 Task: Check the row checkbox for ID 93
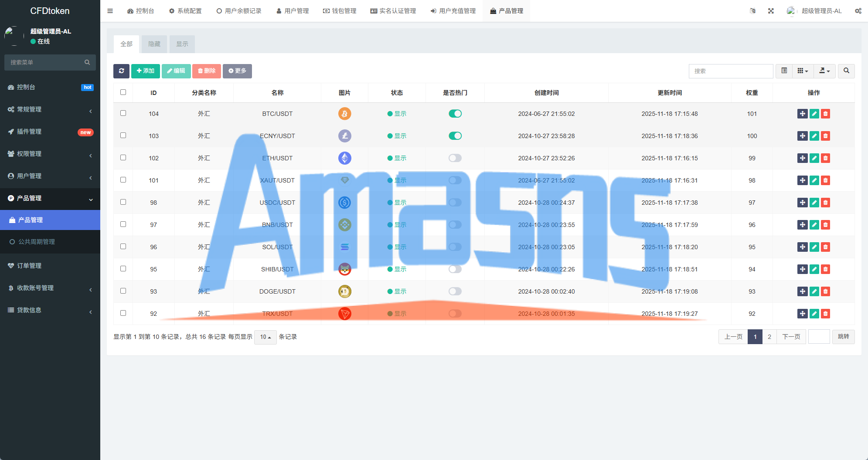point(123,291)
